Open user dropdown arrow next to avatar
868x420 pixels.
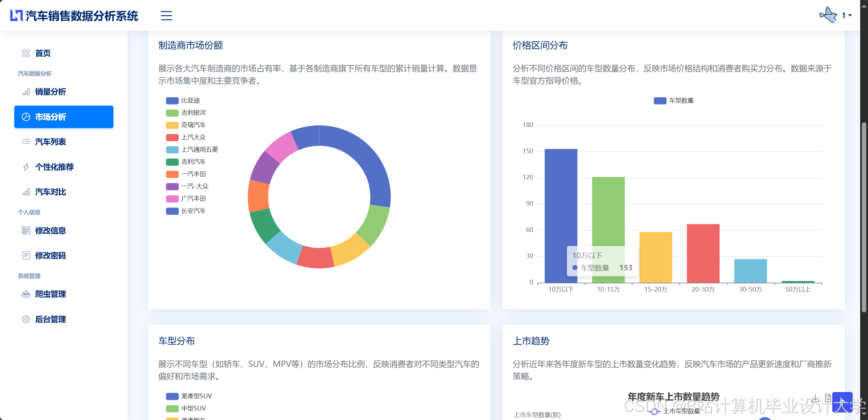(850, 15)
